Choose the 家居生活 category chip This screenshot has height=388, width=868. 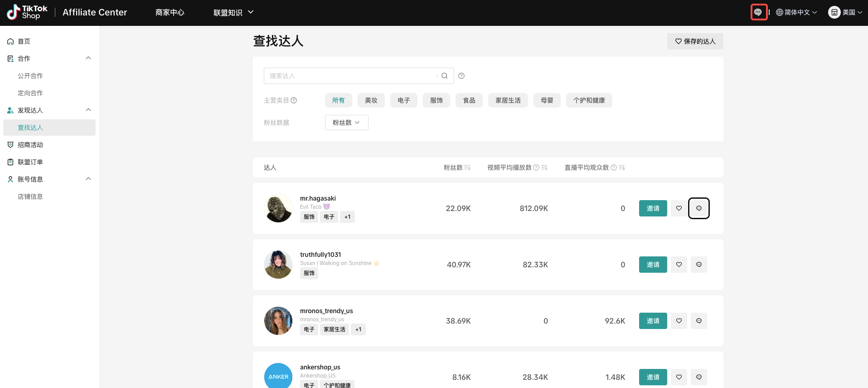[x=508, y=100]
